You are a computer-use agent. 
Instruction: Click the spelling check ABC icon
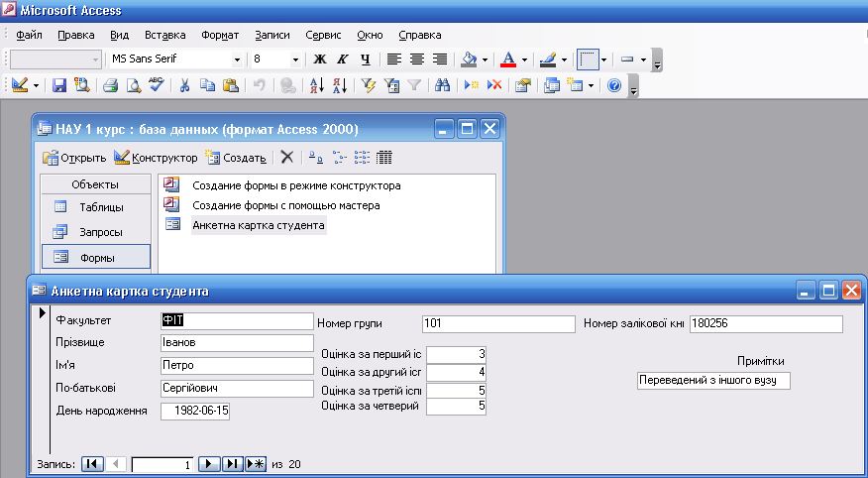point(156,85)
